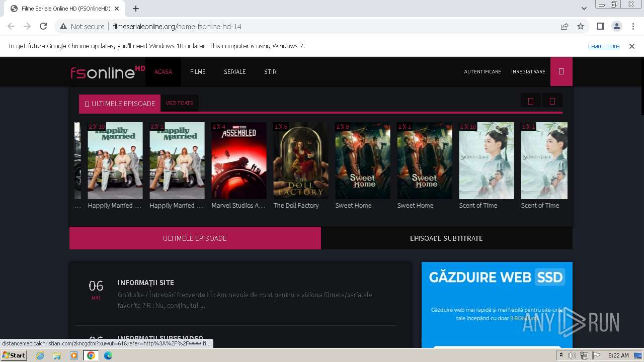Image resolution: width=644 pixels, height=362 pixels.
Task: Open Scent of Time 1x1 poster
Action: tap(544, 160)
